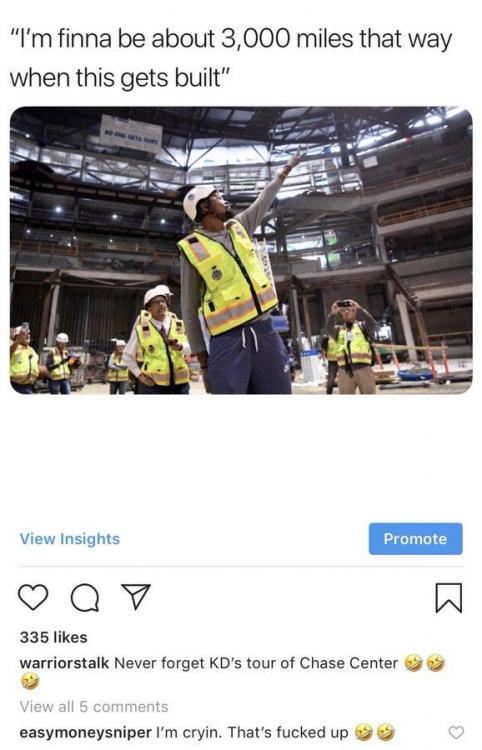The image size is (482, 750).
Task: Save the post with the bookmark icon
Action: point(449,598)
